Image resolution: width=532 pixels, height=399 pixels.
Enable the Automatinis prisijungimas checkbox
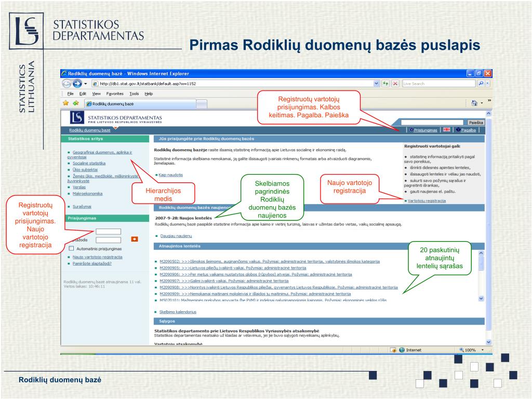pyautogui.click(x=71, y=248)
